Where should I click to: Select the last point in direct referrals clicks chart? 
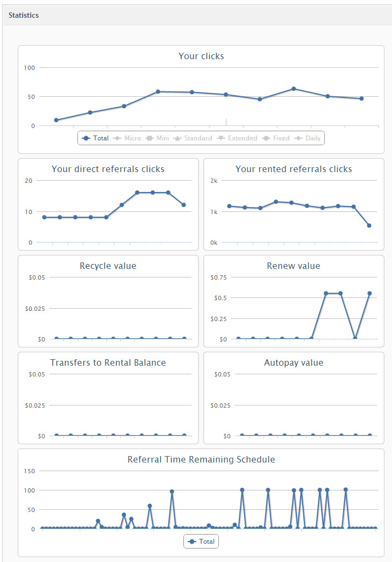click(184, 205)
